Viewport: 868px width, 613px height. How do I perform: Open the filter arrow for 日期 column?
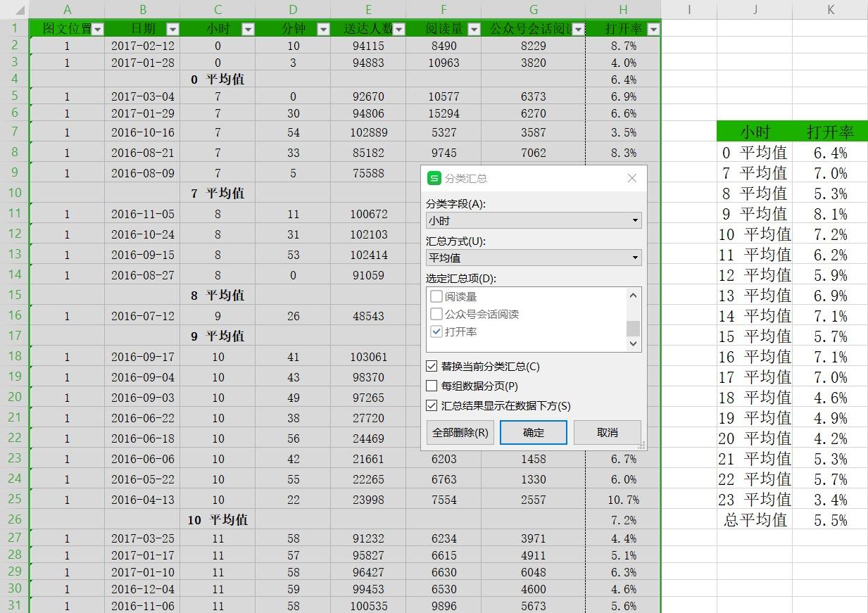point(172,29)
